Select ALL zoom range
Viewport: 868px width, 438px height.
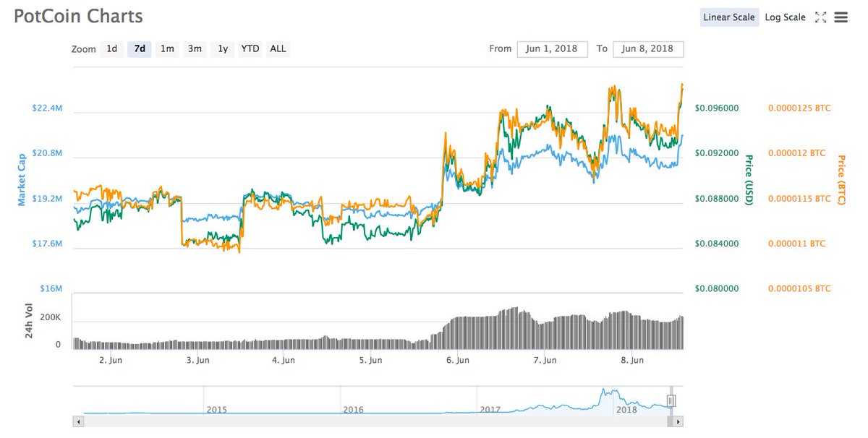[x=278, y=49]
